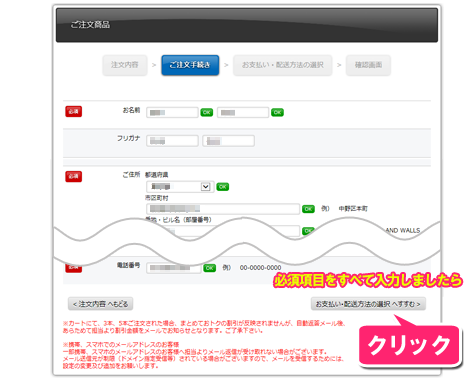Click the red required badge beside ご住所
The image size is (470, 390).
click(74, 176)
